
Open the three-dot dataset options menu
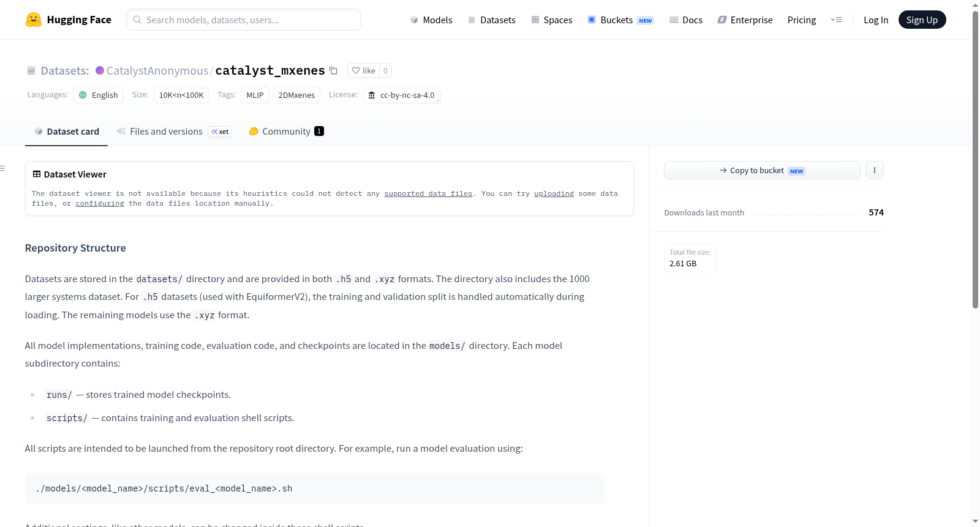[875, 170]
